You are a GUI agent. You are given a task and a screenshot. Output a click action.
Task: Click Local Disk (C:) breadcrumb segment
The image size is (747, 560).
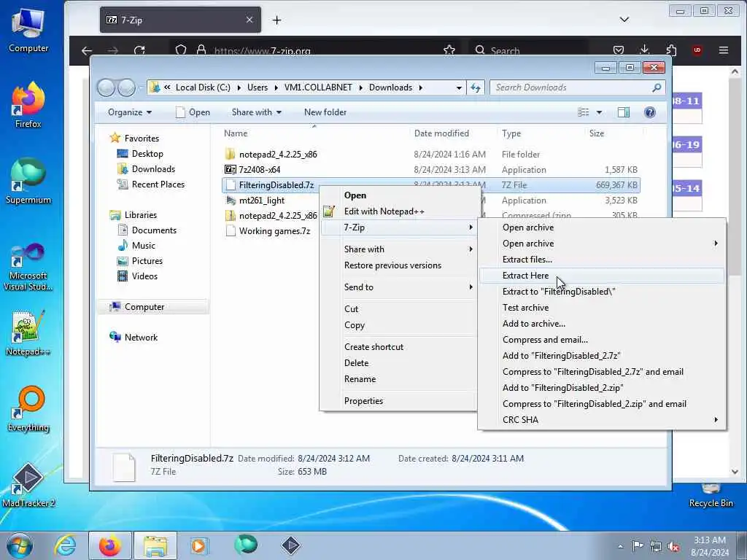coord(203,87)
